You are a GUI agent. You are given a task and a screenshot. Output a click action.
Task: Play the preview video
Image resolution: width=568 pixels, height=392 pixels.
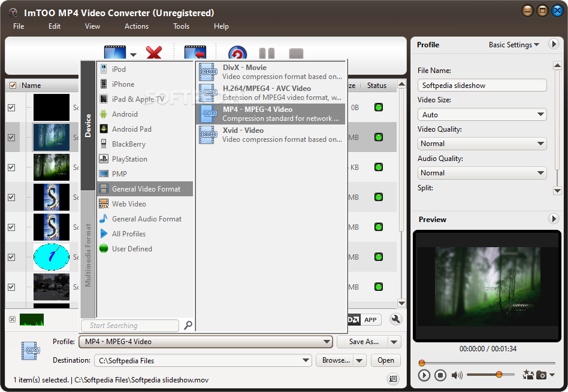424,375
